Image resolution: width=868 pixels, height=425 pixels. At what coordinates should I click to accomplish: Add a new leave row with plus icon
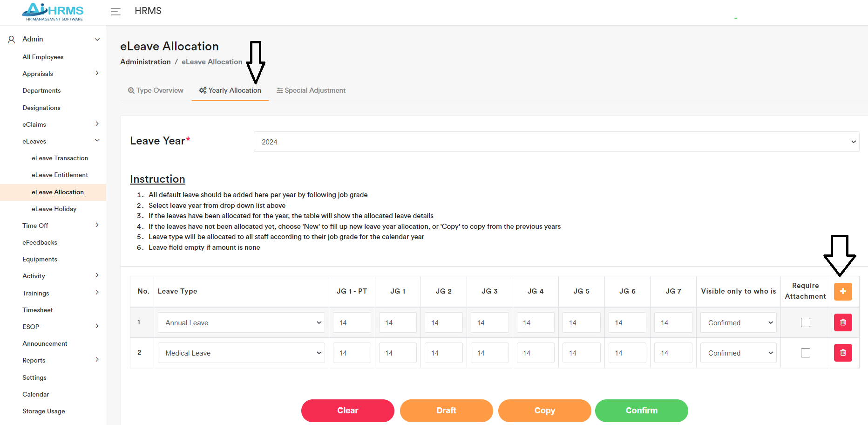coord(842,291)
